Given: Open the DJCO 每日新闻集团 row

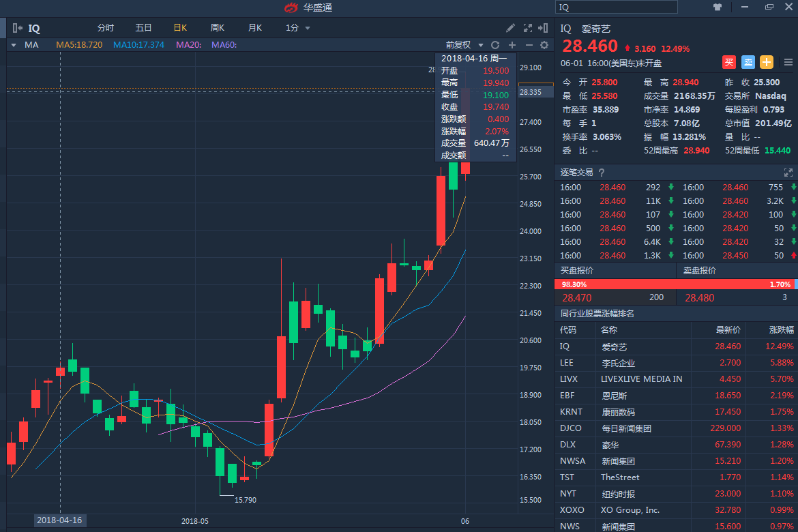Looking at the screenshot, I should tap(677, 428).
